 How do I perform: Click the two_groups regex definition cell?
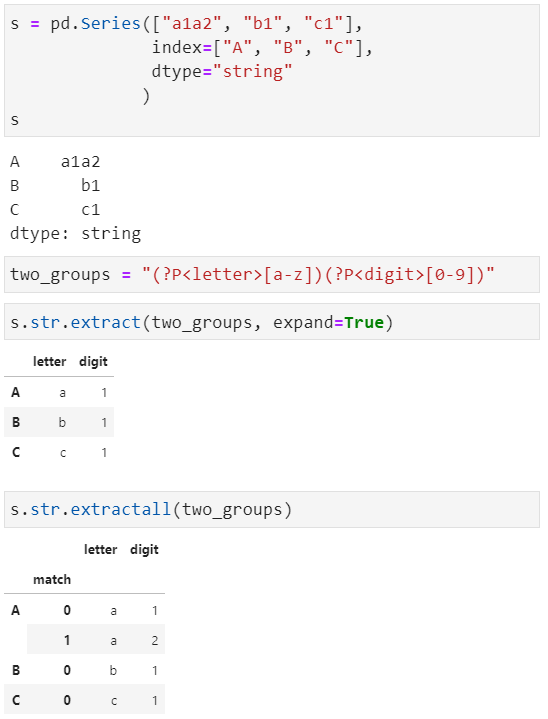pyautogui.click(x=272, y=275)
